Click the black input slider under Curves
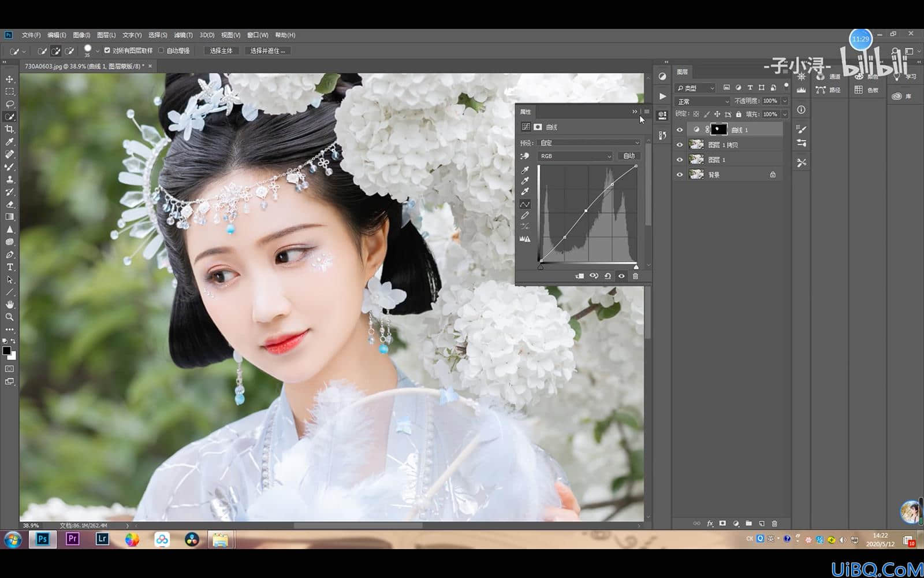The image size is (924, 578). tap(541, 267)
